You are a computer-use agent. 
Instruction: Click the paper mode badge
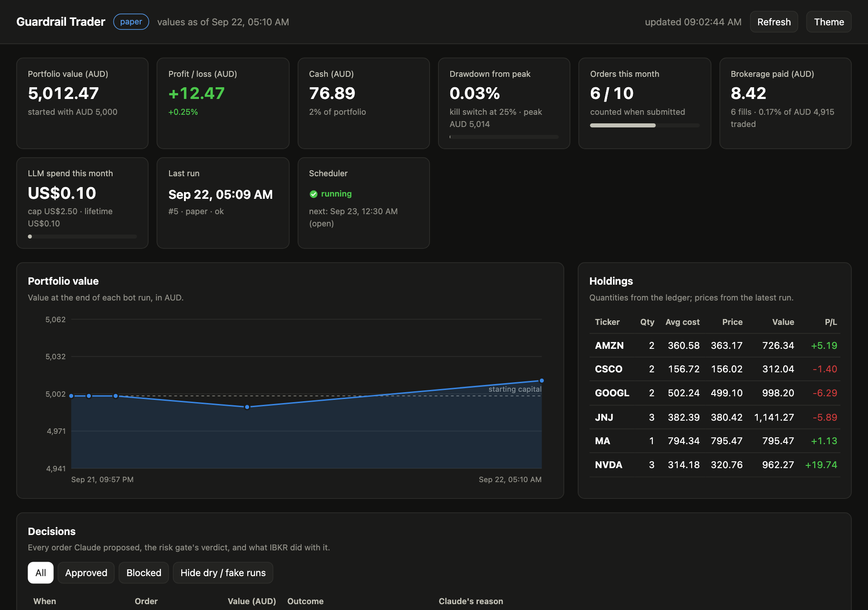click(x=131, y=22)
